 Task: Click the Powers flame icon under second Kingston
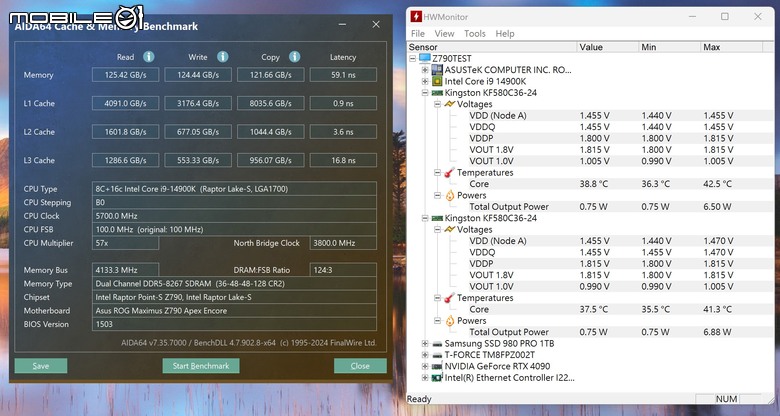click(450, 321)
